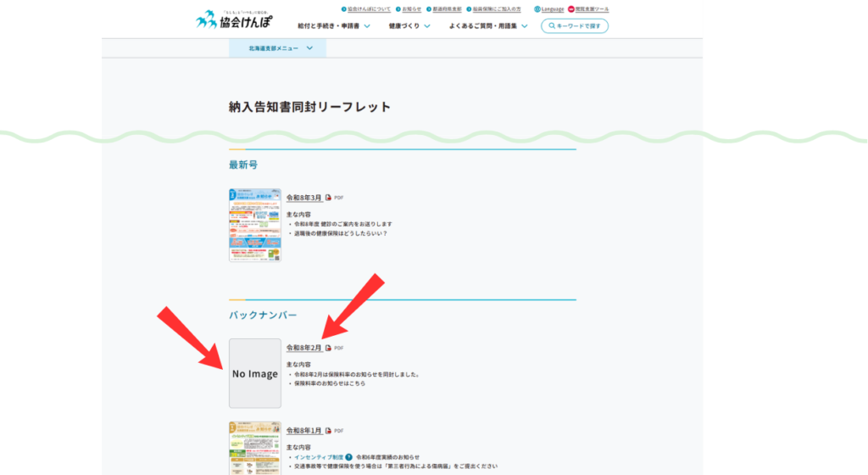The image size is (868, 475).
Task: Click the red 閲覧支援ツール icon
Action: click(x=570, y=9)
